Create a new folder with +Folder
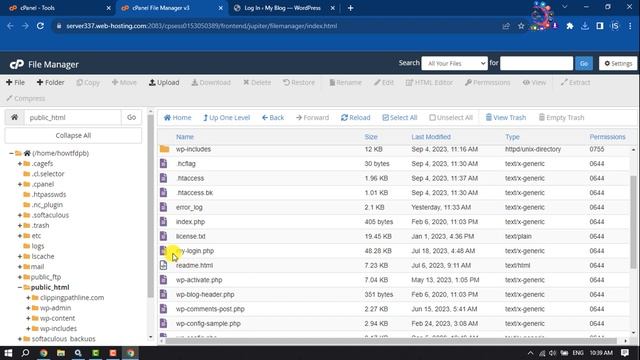This screenshot has height=360, width=640. pyautogui.click(x=50, y=82)
